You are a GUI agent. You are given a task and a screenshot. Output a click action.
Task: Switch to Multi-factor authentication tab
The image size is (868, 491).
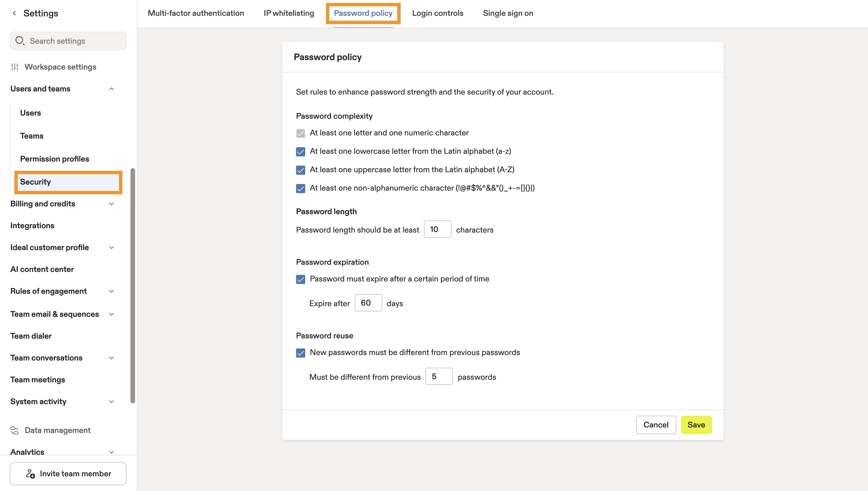(196, 13)
